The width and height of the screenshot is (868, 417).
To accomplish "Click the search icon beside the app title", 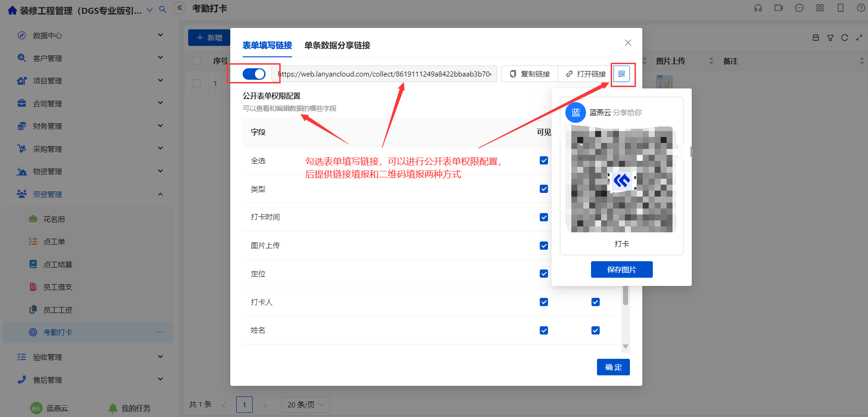I will coord(163,9).
